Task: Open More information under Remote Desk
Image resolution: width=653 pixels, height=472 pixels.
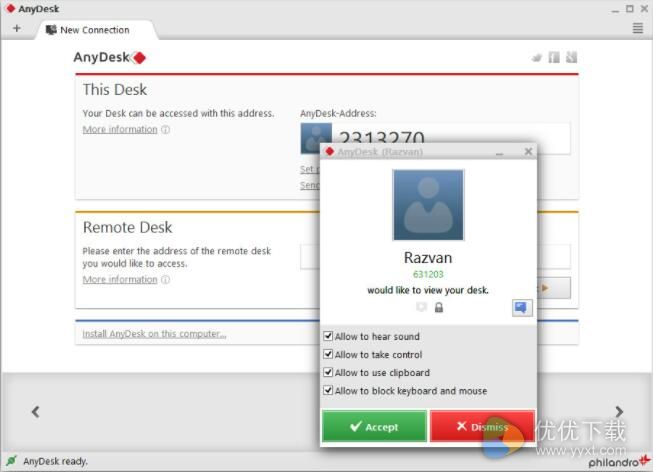Action: coord(120,280)
